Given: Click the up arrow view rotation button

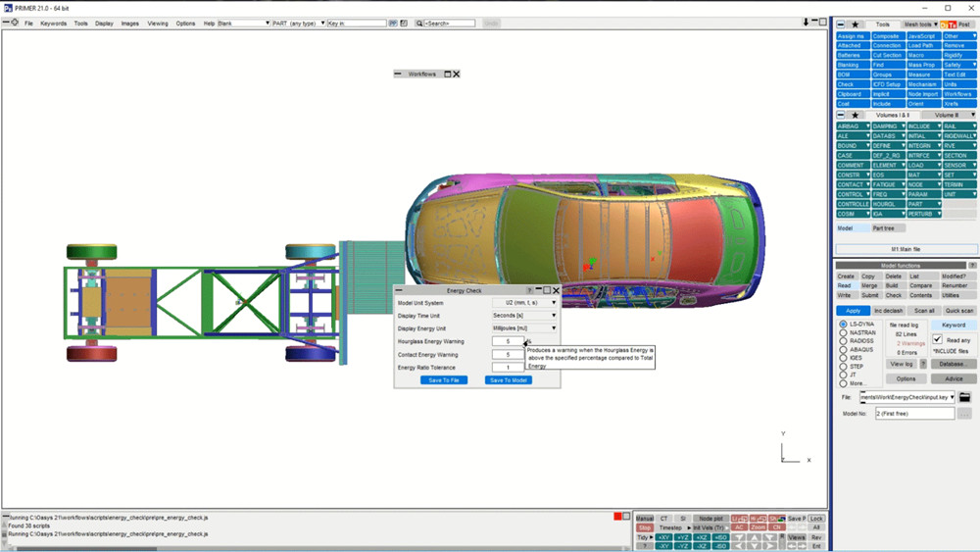Looking at the screenshot, I should point(755,537).
